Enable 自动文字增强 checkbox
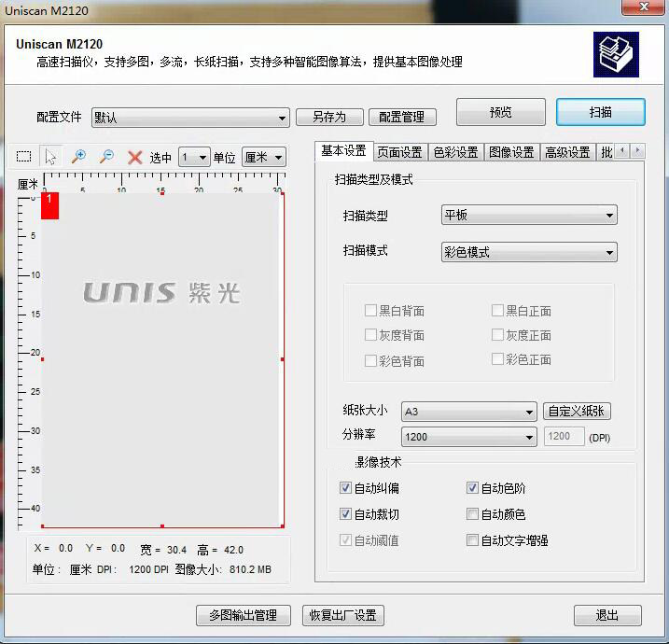The image size is (669, 644). (x=472, y=539)
